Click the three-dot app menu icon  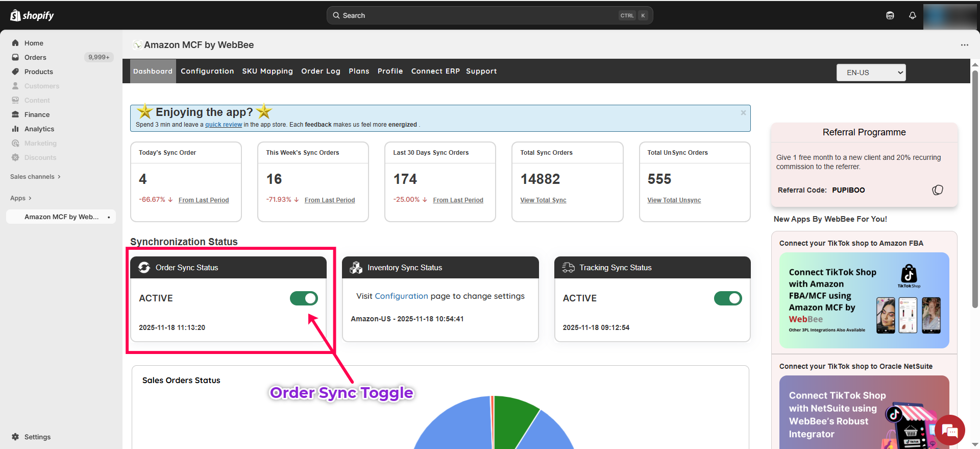964,45
